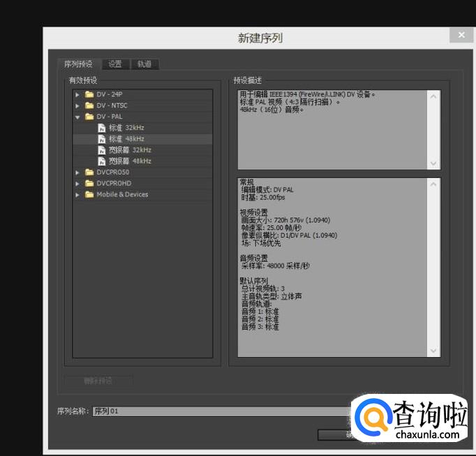Select the 宽银幕 48kHz preset file icon
Viewport: 476px width, 456px height.
(x=102, y=161)
